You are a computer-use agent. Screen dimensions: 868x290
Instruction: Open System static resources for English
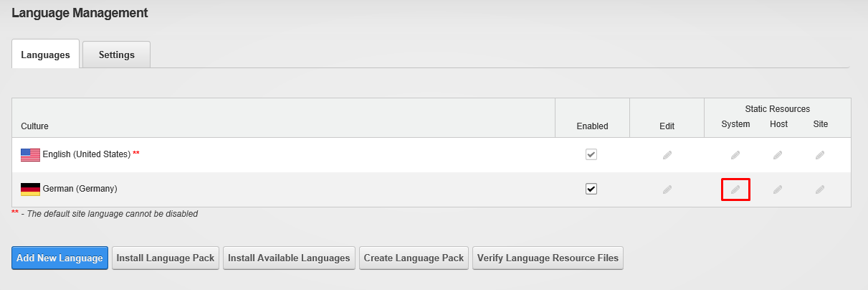point(735,154)
